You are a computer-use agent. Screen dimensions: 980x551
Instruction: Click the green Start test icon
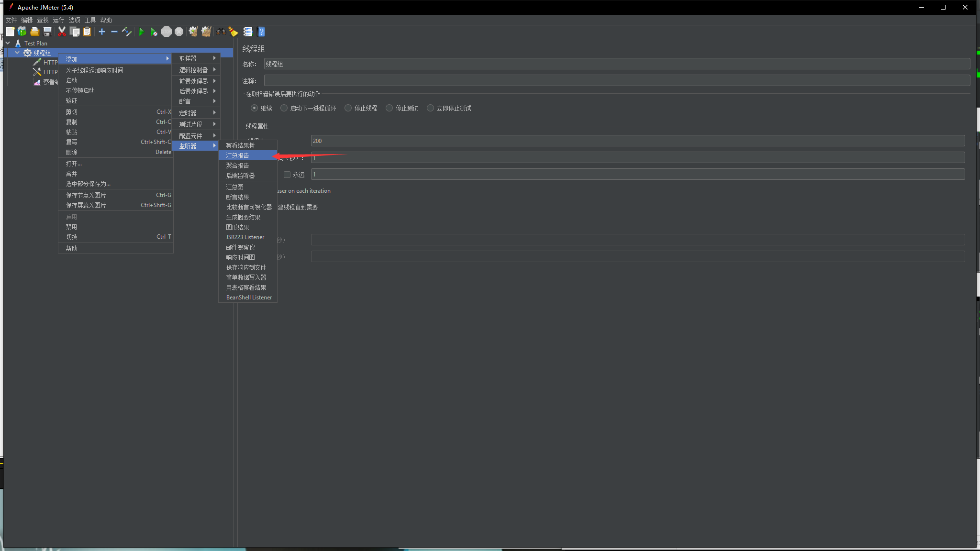[141, 32]
